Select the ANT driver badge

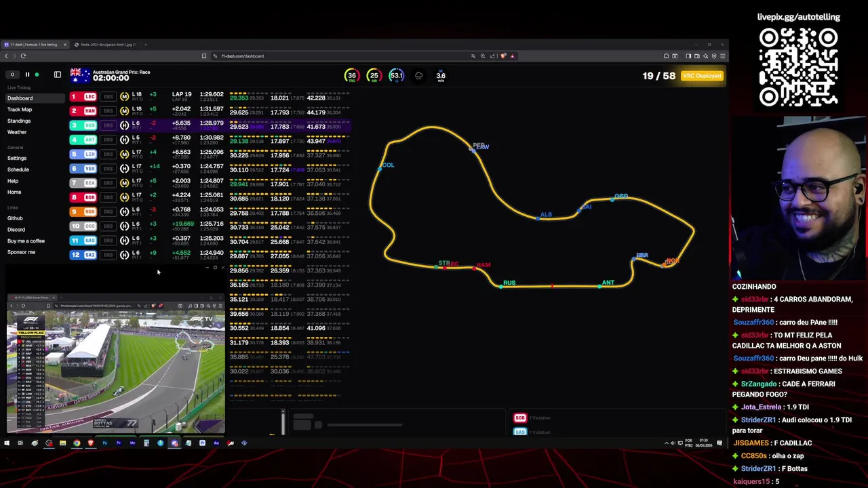click(84, 140)
